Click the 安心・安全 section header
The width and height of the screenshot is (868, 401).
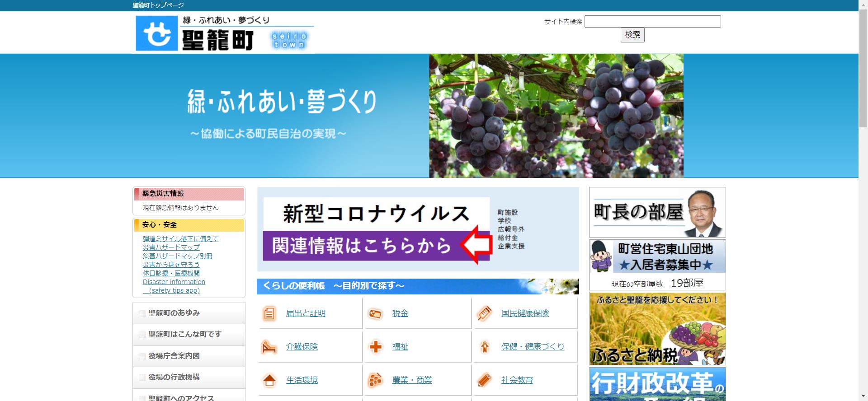(x=189, y=225)
